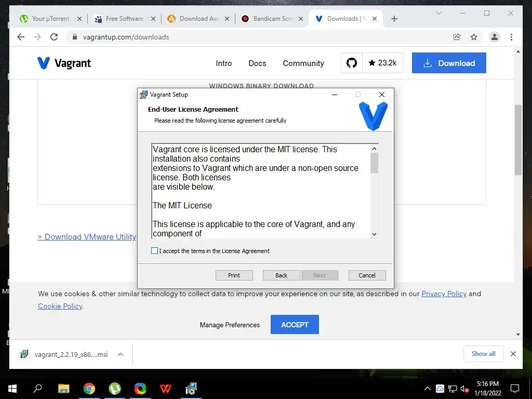Go Back in the Vagrant Setup wizard
Image resolution: width=532 pixels, height=399 pixels.
281,275
